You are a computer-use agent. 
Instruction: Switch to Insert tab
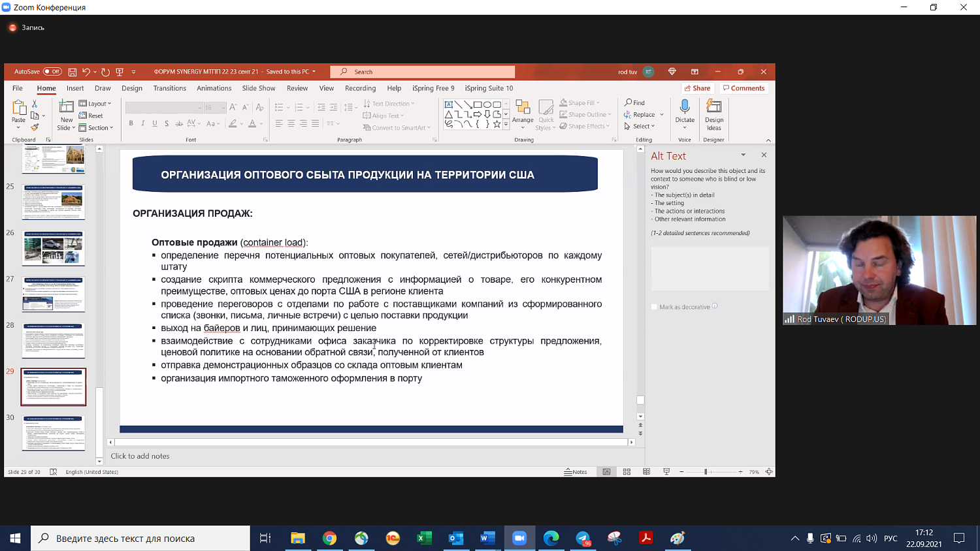coord(75,88)
